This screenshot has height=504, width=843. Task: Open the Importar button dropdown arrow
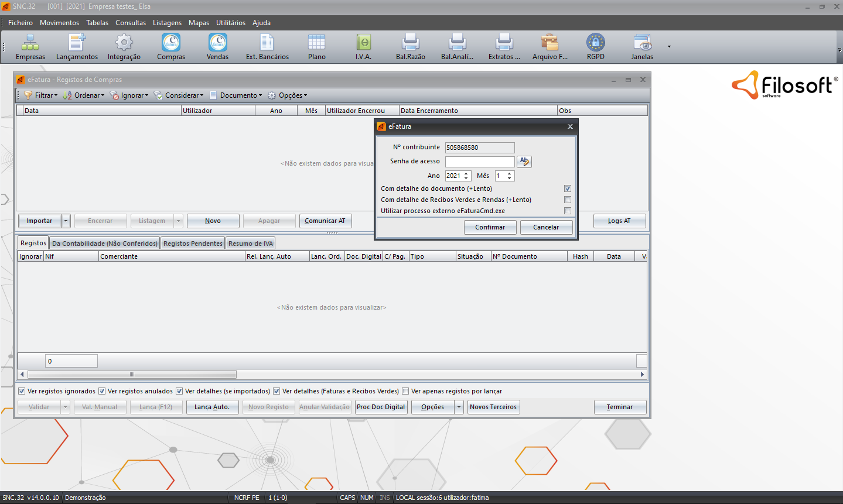point(66,221)
